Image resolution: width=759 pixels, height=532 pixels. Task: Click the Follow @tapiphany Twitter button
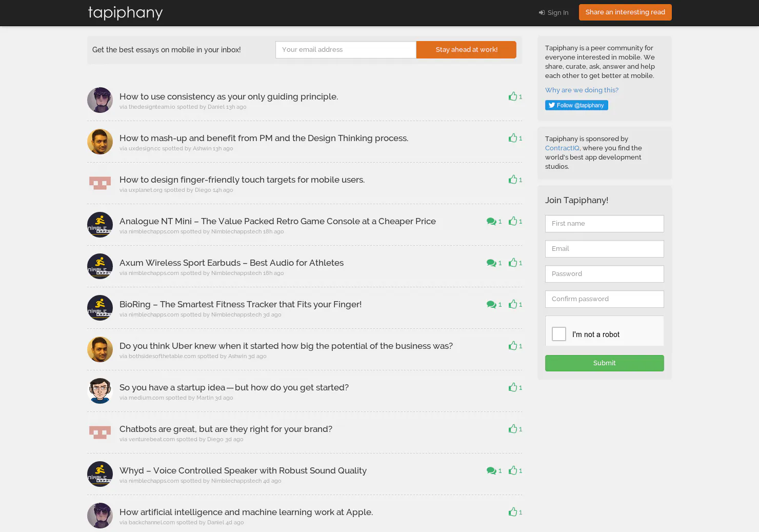point(576,105)
